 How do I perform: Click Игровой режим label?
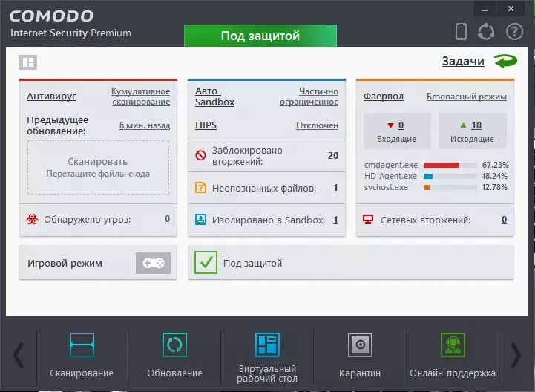click(x=65, y=264)
